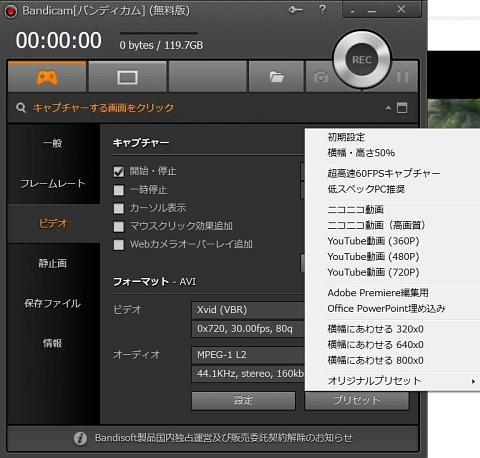The height and width of the screenshot is (458, 480).
Task: Switch to screen rectangle recording mode
Action: point(127,77)
